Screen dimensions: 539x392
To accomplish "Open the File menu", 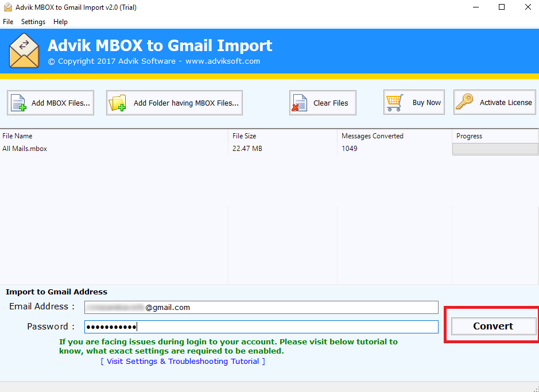I will tap(8, 22).
